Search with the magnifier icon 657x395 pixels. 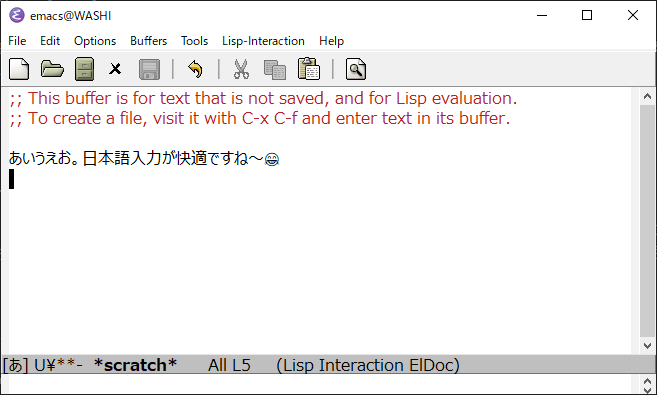click(356, 69)
